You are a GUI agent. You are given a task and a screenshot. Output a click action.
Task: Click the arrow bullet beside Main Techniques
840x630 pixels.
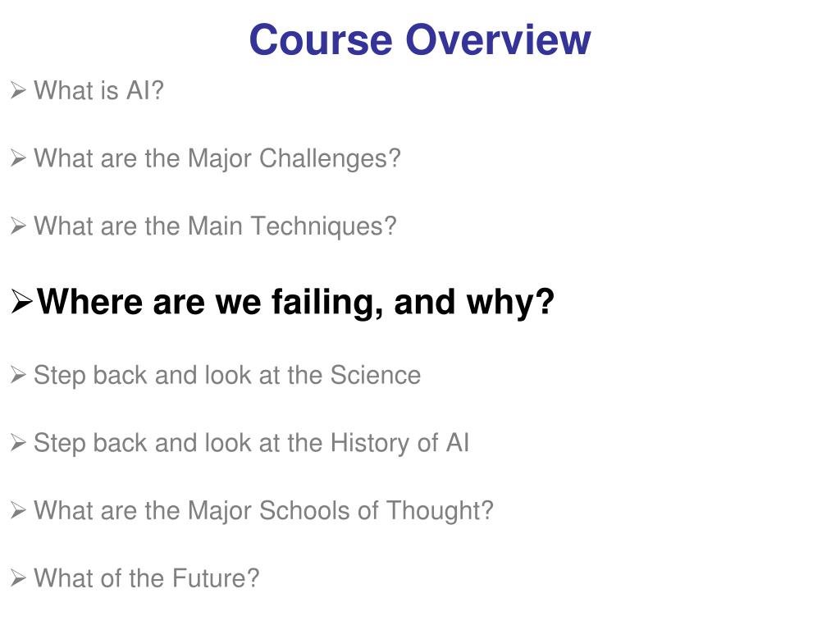pyautogui.click(x=18, y=226)
